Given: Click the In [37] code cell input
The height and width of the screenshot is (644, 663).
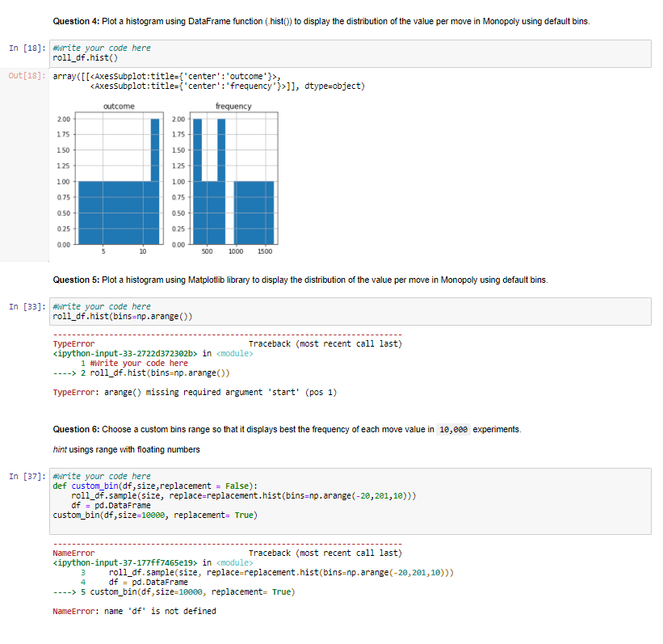Looking at the screenshot, I should [350, 501].
